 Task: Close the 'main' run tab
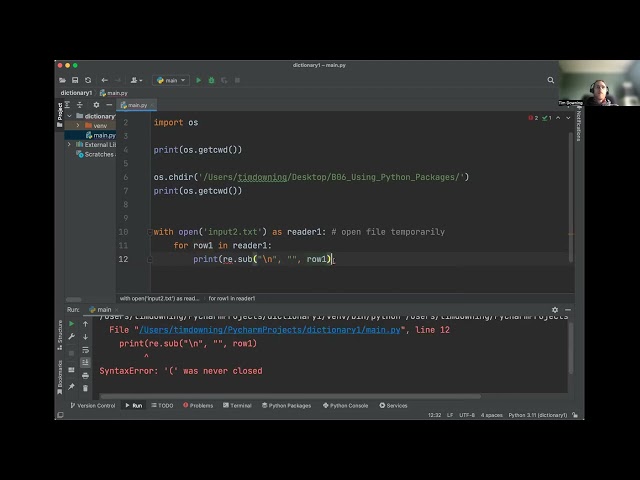point(117,310)
